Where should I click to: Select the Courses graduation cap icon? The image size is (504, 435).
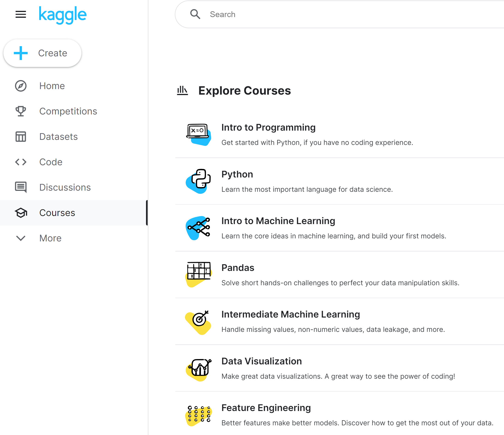[x=21, y=213]
